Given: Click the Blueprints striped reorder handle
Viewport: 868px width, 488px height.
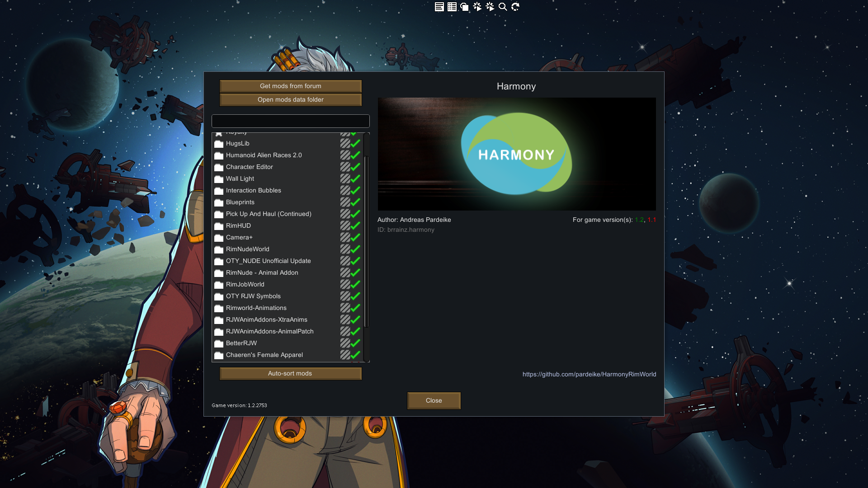Looking at the screenshot, I should tap(345, 202).
